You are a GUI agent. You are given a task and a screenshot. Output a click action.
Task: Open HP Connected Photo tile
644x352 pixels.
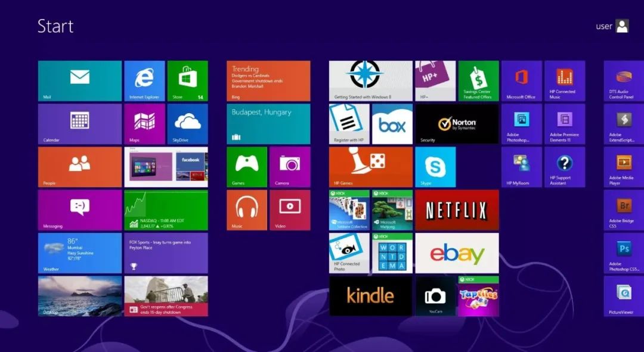tap(349, 253)
